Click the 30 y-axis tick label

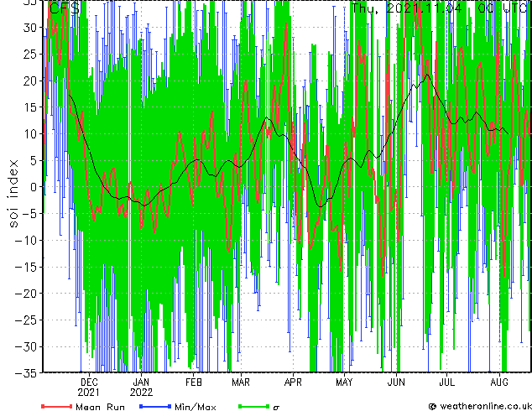30,28
